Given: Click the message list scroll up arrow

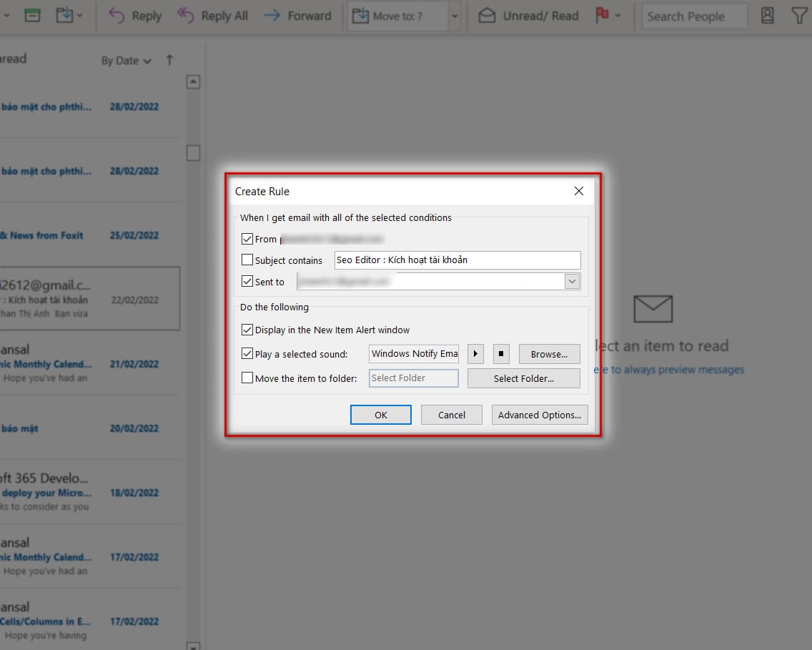Looking at the screenshot, I should click(193, 82).
